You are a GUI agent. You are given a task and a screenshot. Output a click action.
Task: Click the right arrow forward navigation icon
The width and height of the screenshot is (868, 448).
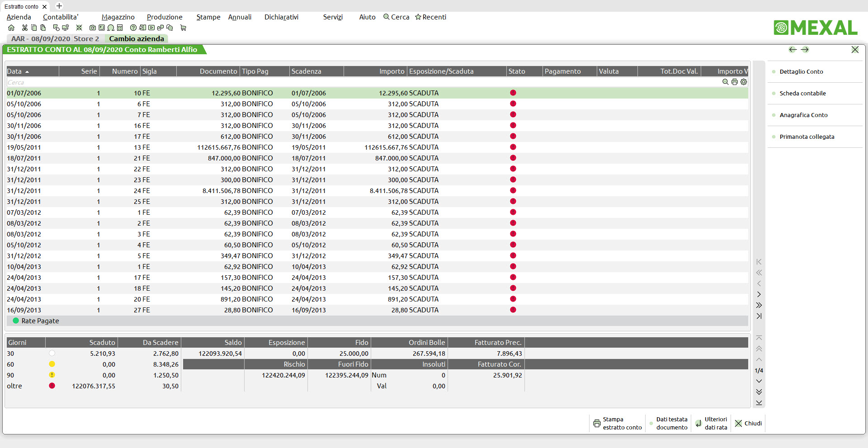[x=805, y=49]
